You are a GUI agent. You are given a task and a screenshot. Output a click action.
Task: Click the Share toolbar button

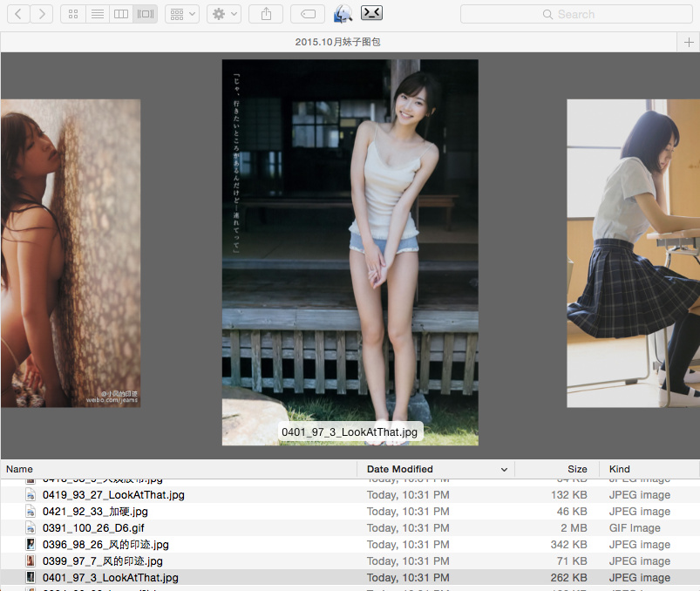[266, 14]
